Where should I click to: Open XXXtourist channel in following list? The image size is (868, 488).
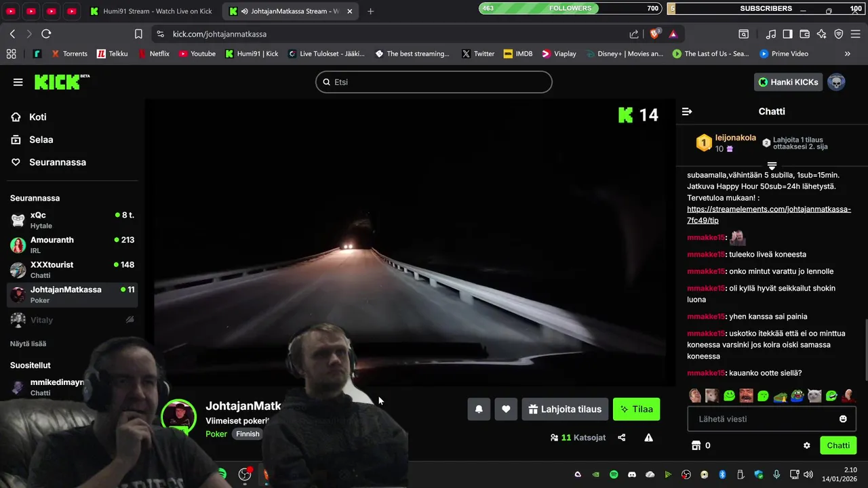[73, 269]
